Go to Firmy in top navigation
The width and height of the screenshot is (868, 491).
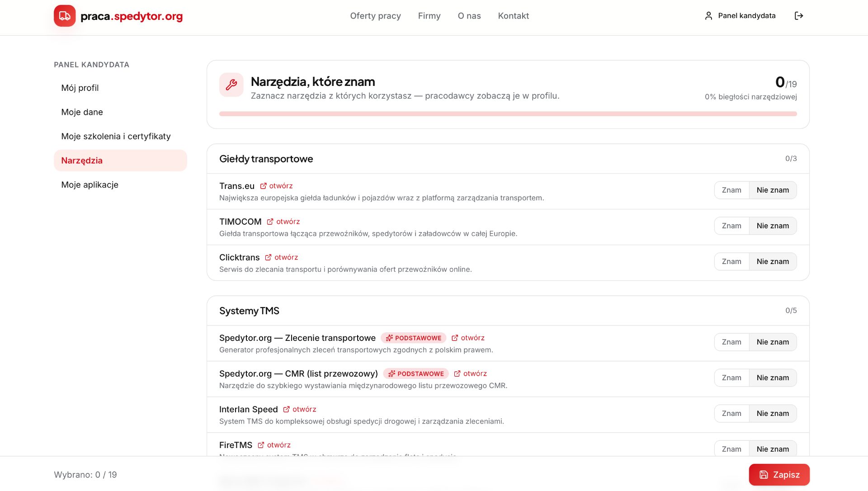click(x=429, y=16)
